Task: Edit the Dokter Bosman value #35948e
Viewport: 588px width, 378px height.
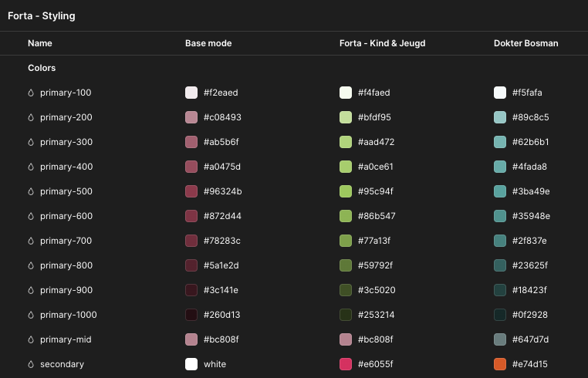Action: tap(531, 216)
